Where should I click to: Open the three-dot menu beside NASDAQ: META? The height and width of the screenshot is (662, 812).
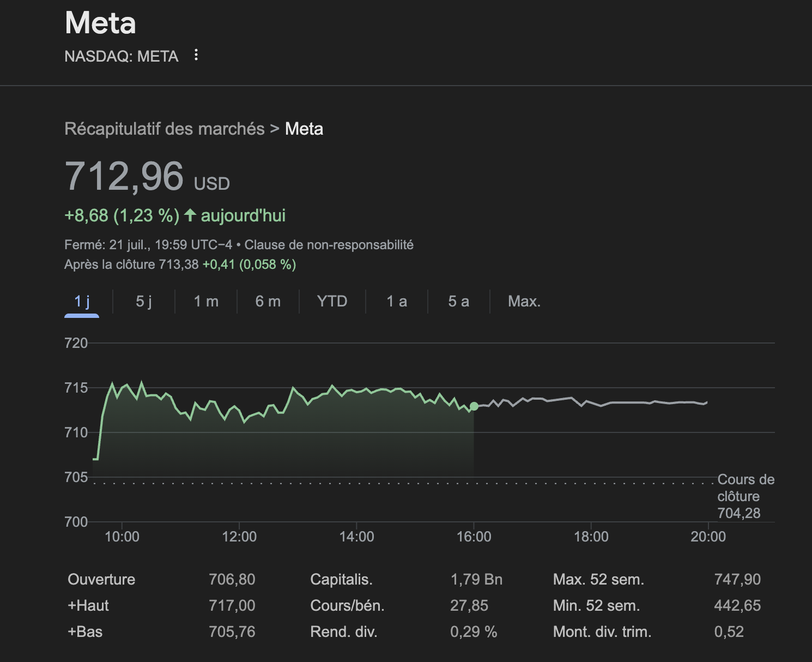click(196, 55)
